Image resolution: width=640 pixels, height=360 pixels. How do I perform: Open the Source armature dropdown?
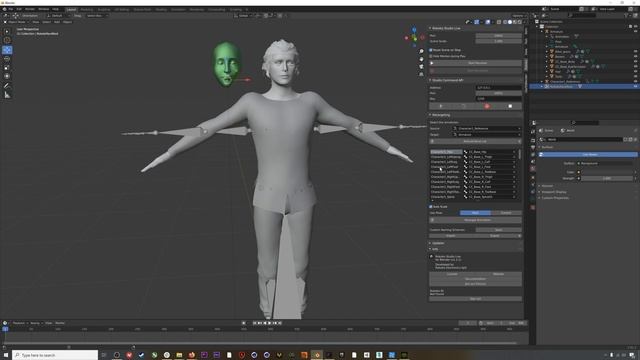[x=487, y=129]
